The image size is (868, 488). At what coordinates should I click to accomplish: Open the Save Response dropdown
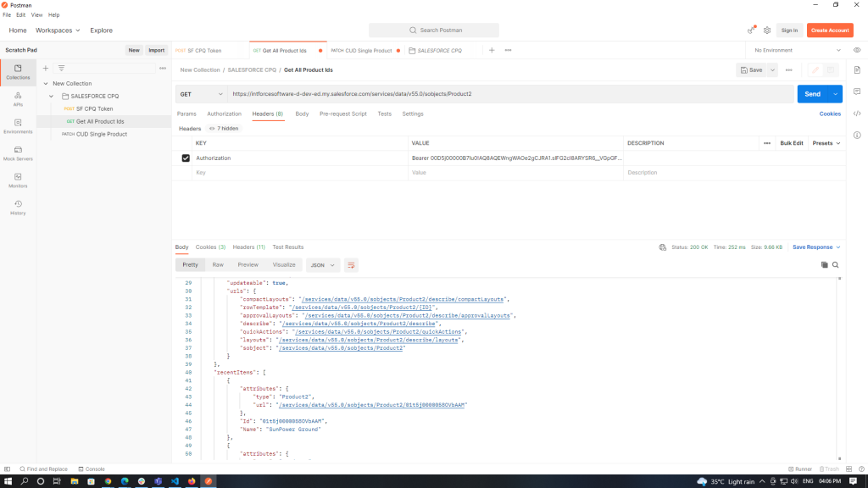click(x=816, y=247)
